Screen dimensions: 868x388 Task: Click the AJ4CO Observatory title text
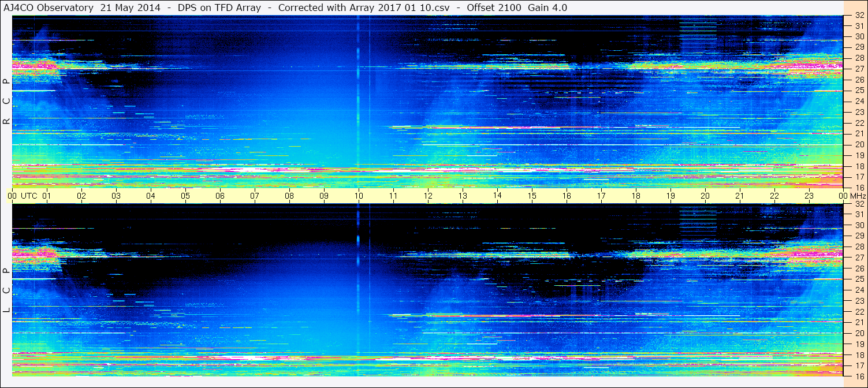[49, 8]
